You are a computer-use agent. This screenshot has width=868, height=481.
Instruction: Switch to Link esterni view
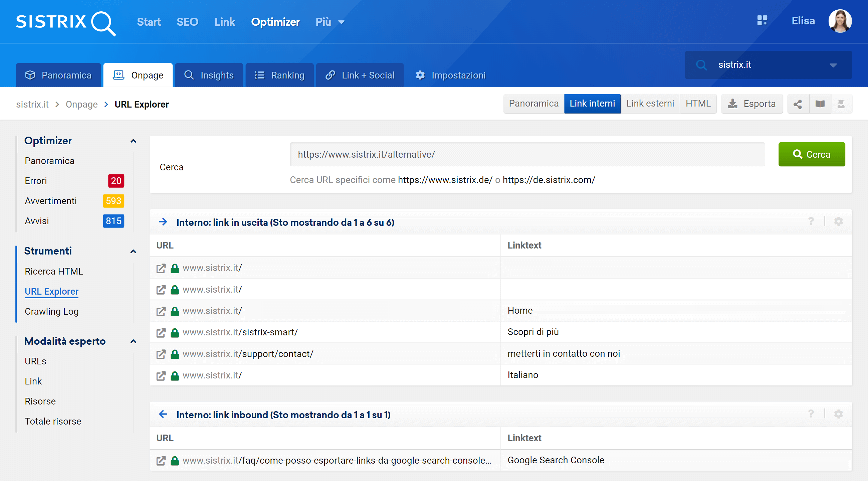pyautogui.click(x=650, y=104)
